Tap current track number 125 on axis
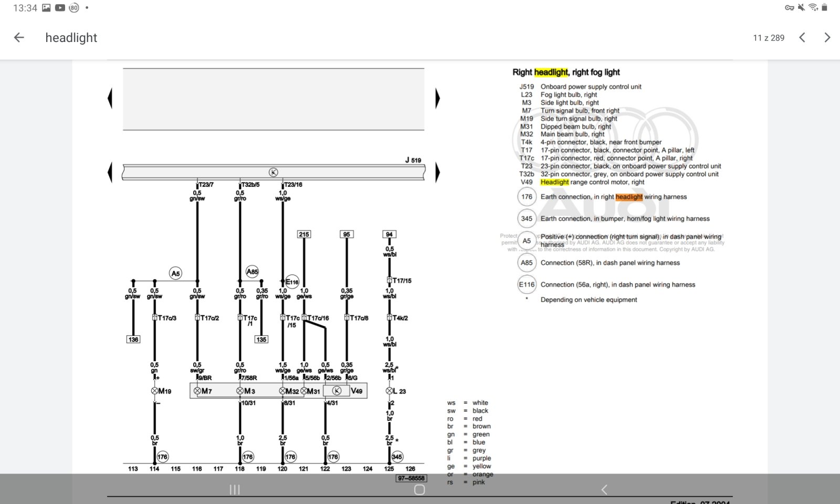The image size is (840, 504). pyautogui.click(x=389, y=469)
